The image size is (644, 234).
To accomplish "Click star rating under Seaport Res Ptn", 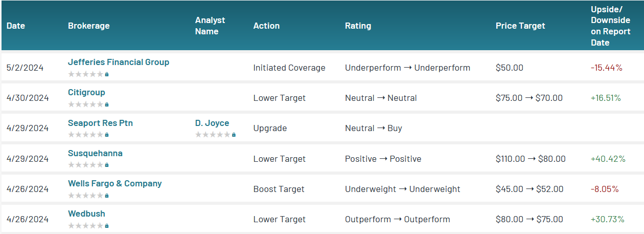I will (x=85, y=135).
